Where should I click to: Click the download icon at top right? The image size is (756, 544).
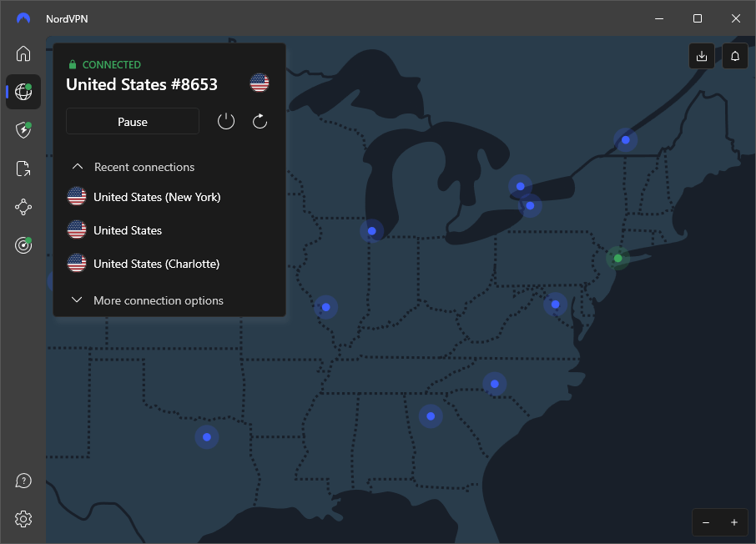click(x=702, y=56)
